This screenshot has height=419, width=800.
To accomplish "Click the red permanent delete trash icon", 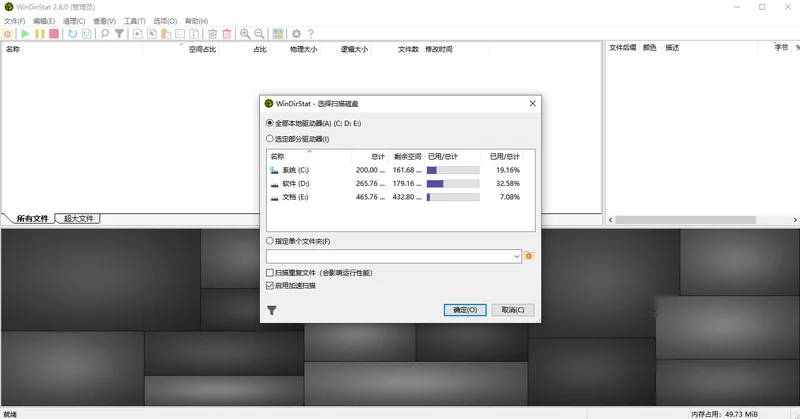I will tap(227, 34).
